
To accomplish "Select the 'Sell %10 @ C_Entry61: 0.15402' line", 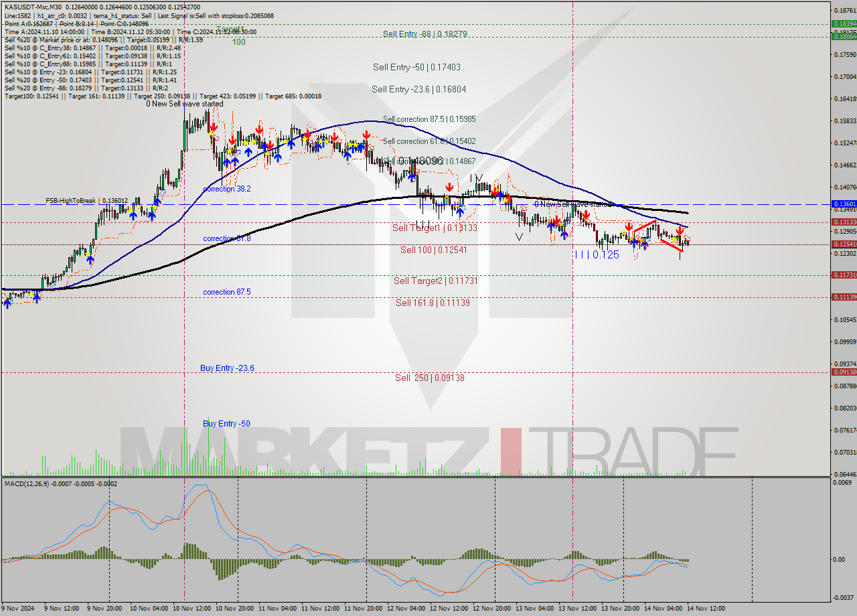I will [92, 56].
